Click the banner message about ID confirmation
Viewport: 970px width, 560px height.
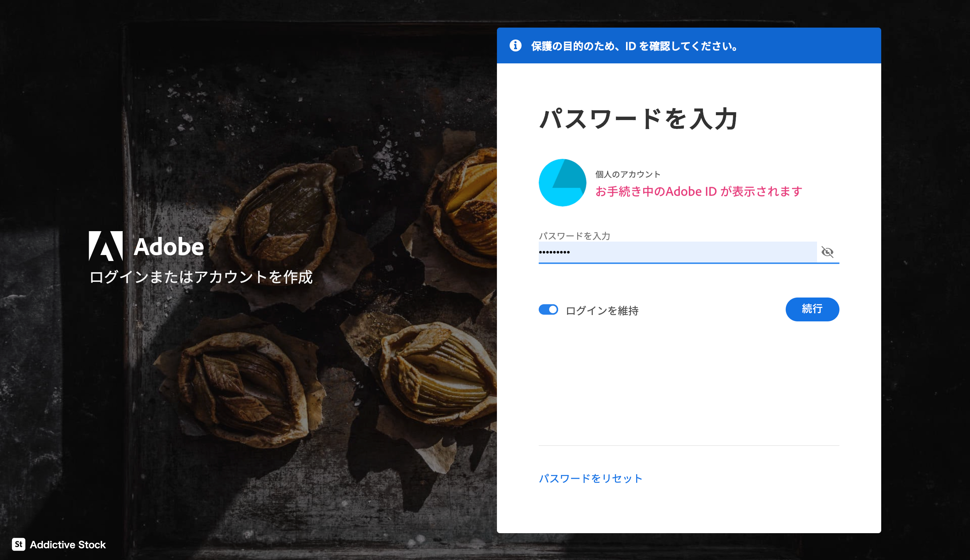(x=635, y=46)
